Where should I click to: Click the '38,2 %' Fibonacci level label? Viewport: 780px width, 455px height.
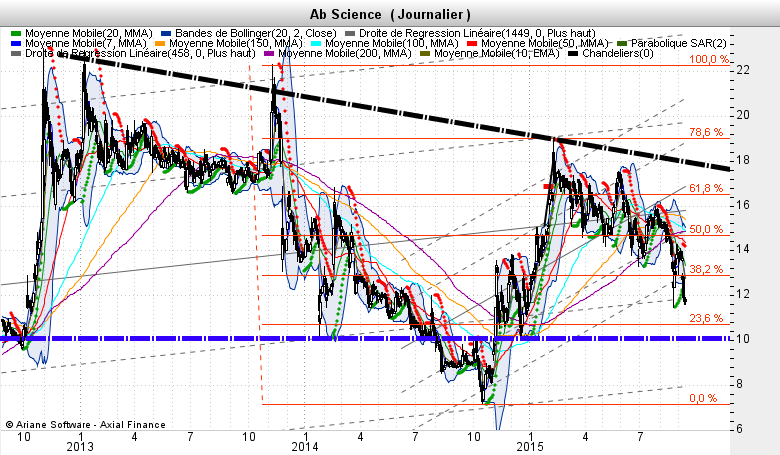pyautogui.click(x=706, y=269)
